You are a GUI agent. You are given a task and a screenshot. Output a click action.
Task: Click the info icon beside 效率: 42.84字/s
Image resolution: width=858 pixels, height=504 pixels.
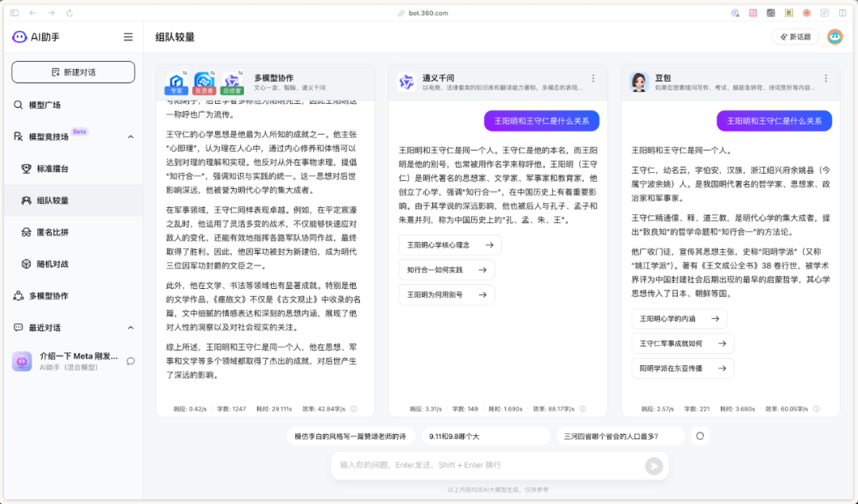coord(354,409)
